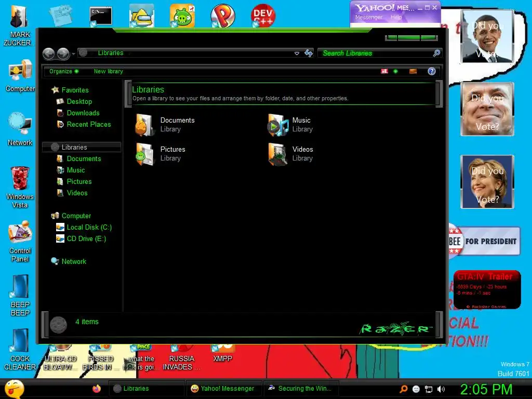Open the Start menu smiley orb

tap(14, 389)
